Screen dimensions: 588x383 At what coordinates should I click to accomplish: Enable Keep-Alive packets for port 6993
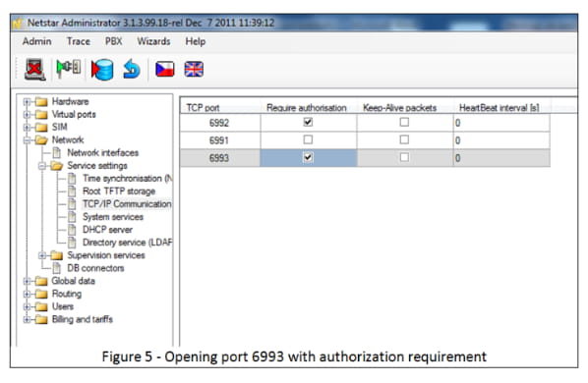pyautogui.click(x=404, y=157)
